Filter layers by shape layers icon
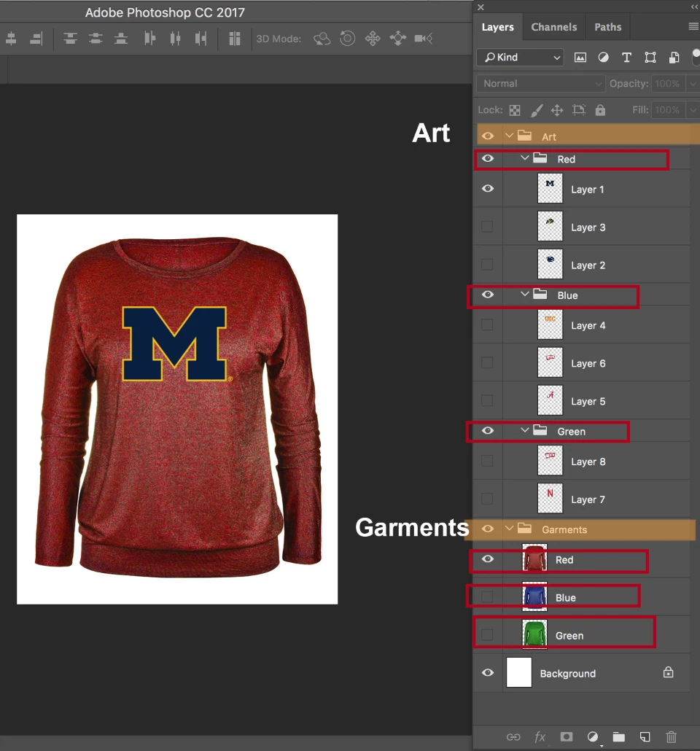 tap(650, 58)
